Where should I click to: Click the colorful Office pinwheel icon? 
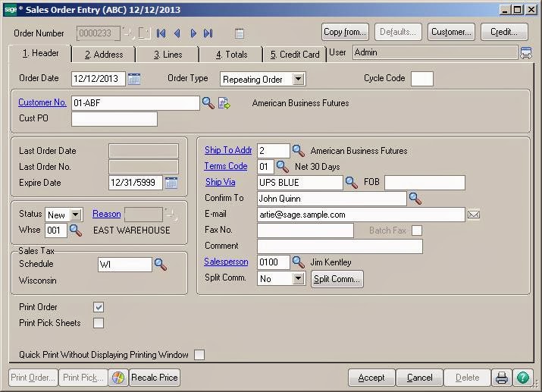(117, 378)
